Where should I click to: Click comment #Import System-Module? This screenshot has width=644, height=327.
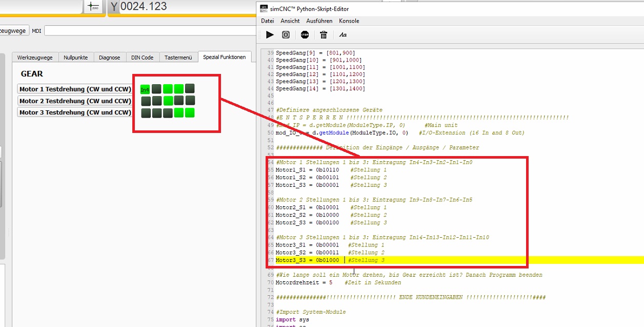point(311,312)
